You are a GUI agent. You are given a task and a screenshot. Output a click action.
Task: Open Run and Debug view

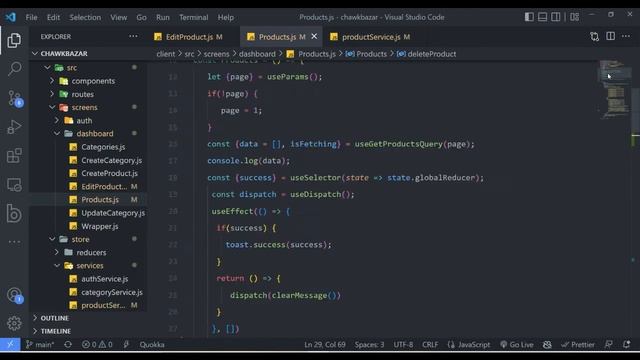point(14,127)
